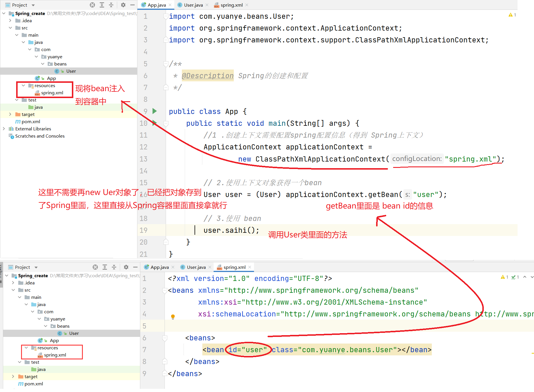The width and height of the screenshot is (534, 392).
Task: Close spring.xml tab in bottom editor
Action: [x=250, y=267]
